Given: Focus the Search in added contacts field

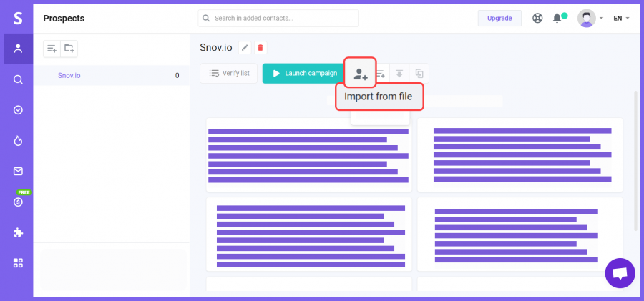Looking at the screenshot, I should coord(278,19).
